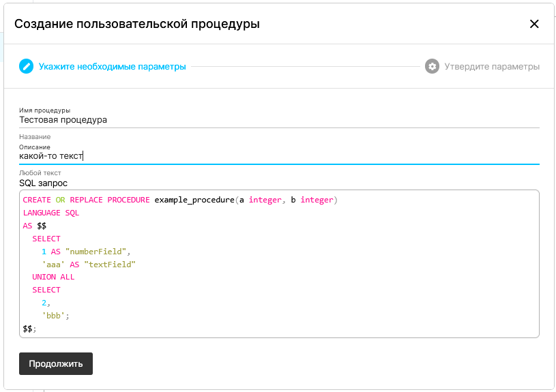Click the pencil icon of step one
This screenshot has height=392, width=556.
[26, 66]
